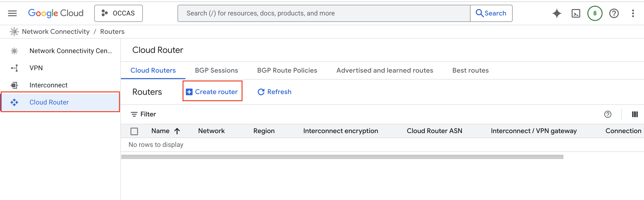This screenshot has height=200, width=644.
Task: Click the filter lines icon
Action: tap(134, 114)
